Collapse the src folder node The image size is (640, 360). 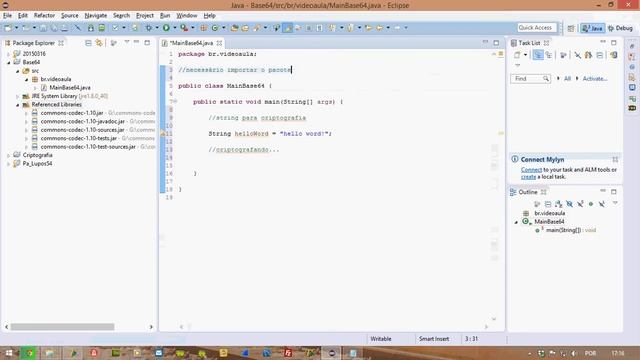click(18, 71)
